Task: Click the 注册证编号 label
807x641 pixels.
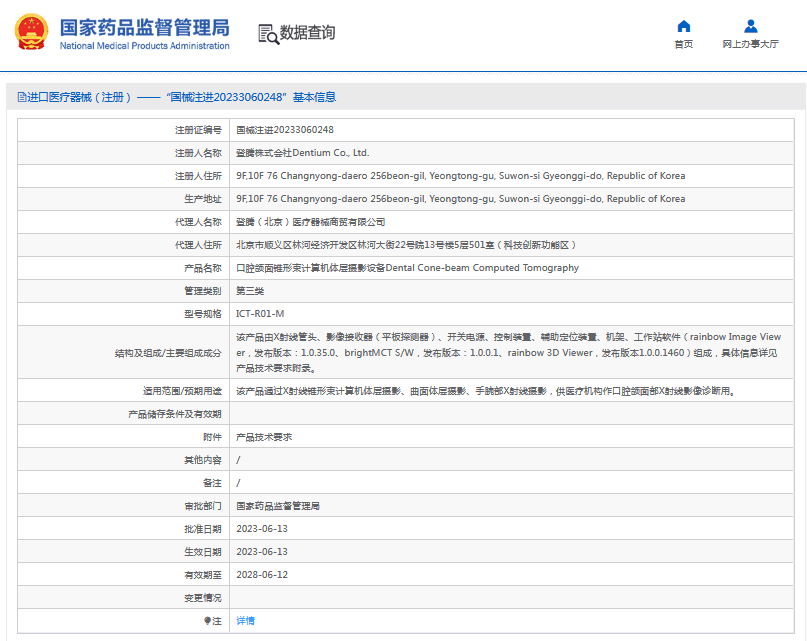Action: click(198, 130)
